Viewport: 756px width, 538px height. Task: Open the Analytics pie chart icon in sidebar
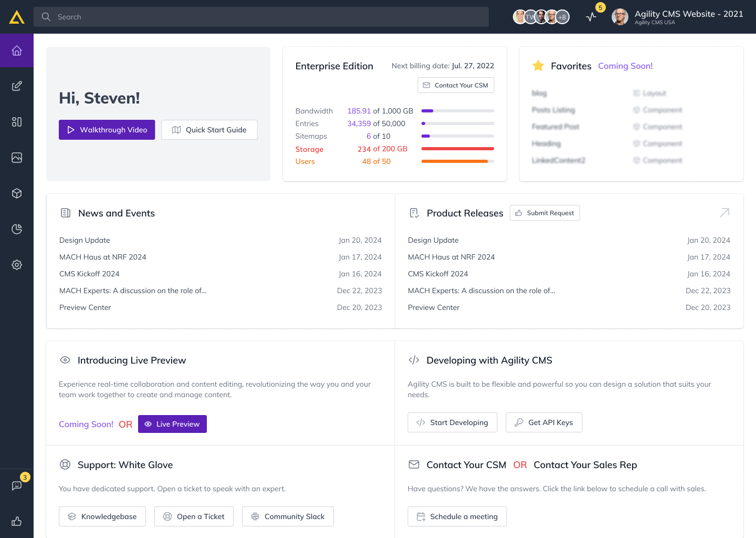pyautogui.click(x=17, y=229)
